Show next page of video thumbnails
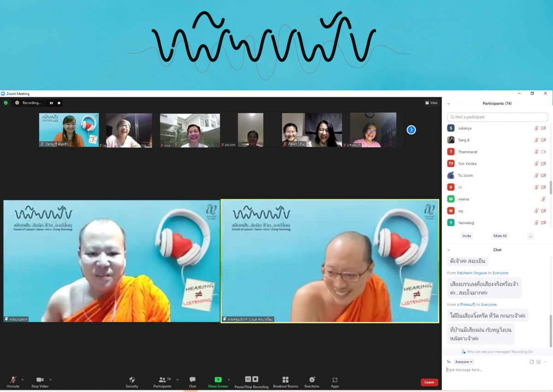Screen dimensions: 553x392 coord(411,130)
